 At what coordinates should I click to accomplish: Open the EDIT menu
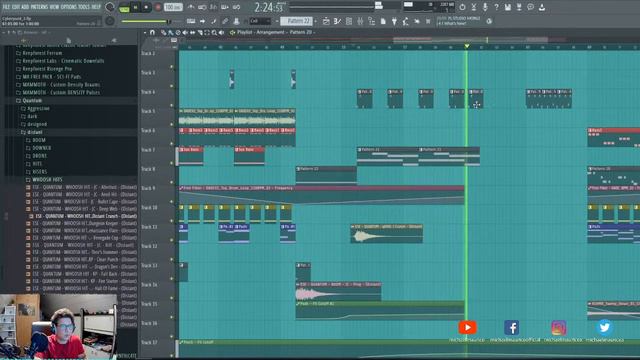16,7
